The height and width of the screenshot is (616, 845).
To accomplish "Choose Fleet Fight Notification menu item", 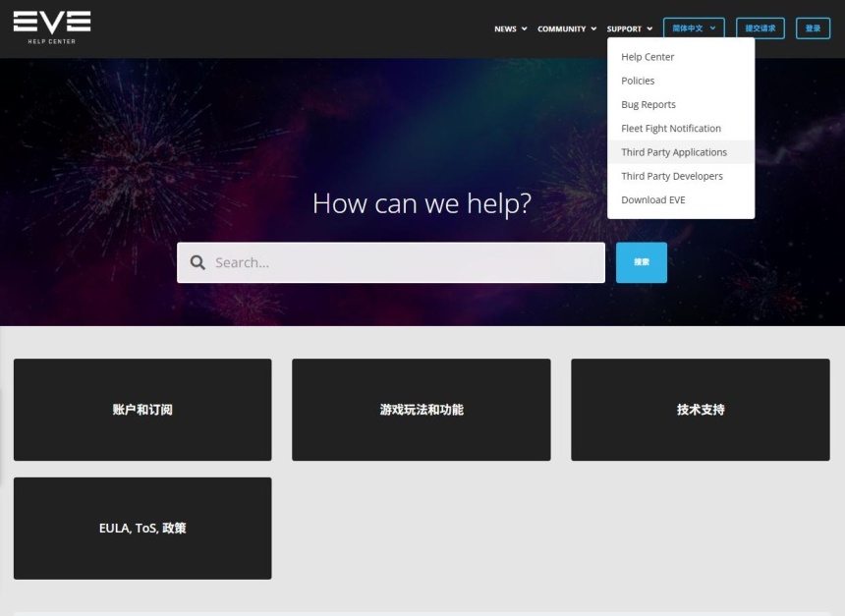I will click(x=671, y=129).
